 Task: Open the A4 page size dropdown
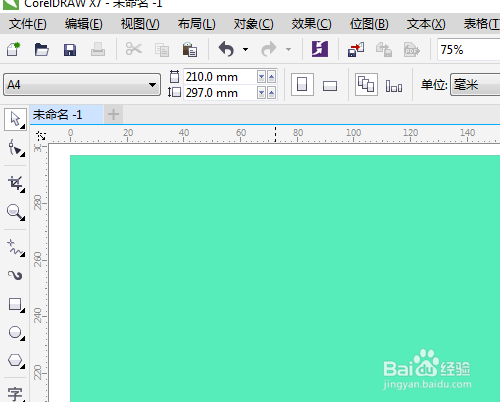pos(82,85)
